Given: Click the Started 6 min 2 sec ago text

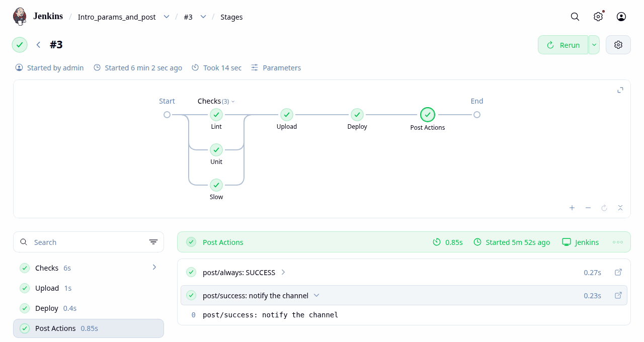Looking at the screenshot, I should pos(143,67).
